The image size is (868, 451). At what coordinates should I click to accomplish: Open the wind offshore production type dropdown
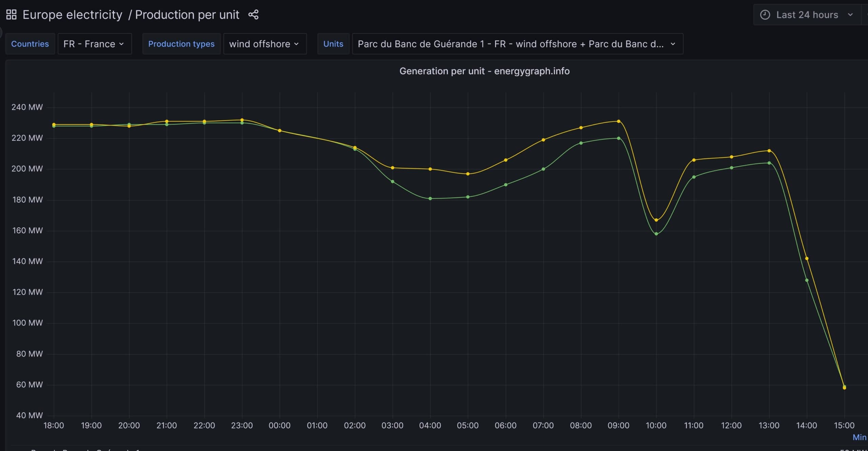[x=264, y=44]
